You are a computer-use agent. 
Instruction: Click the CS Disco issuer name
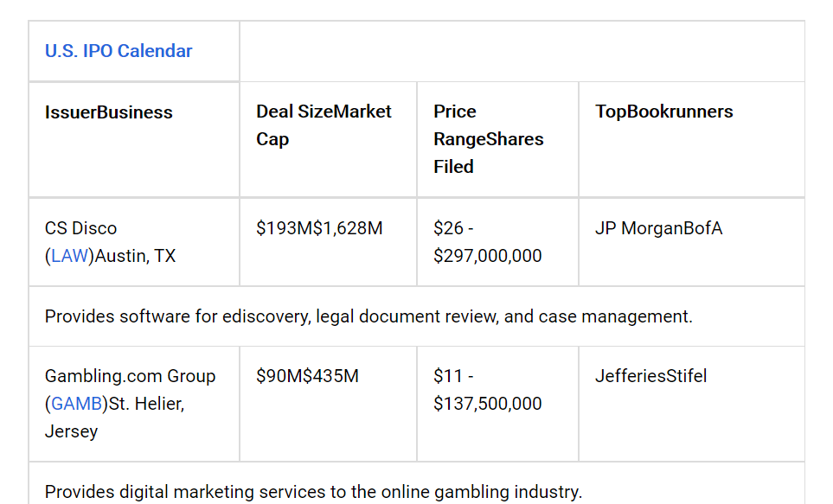coord(80,228)
